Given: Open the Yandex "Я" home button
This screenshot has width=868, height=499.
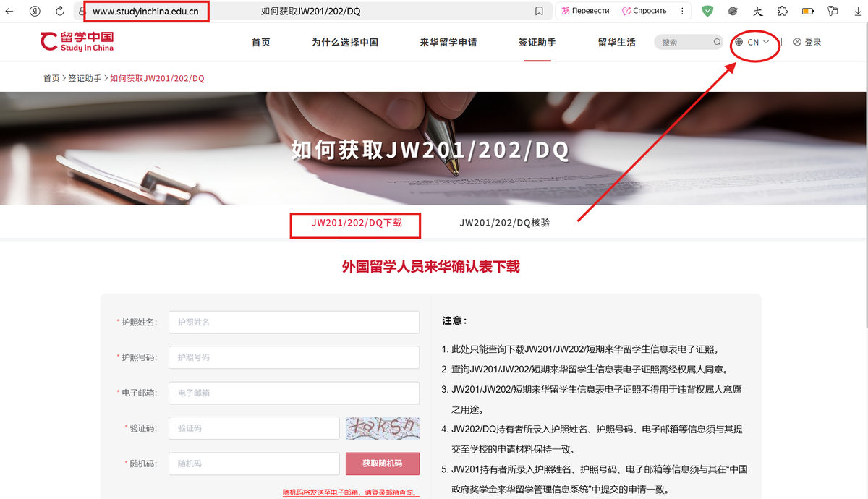Looking at the screenshot, I should coord(35,11).
